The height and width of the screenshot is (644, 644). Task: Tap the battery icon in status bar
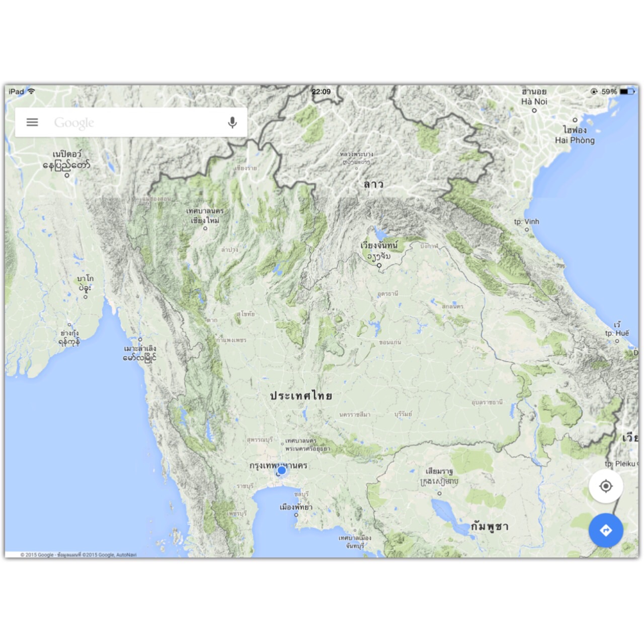[x=627, y=92]
